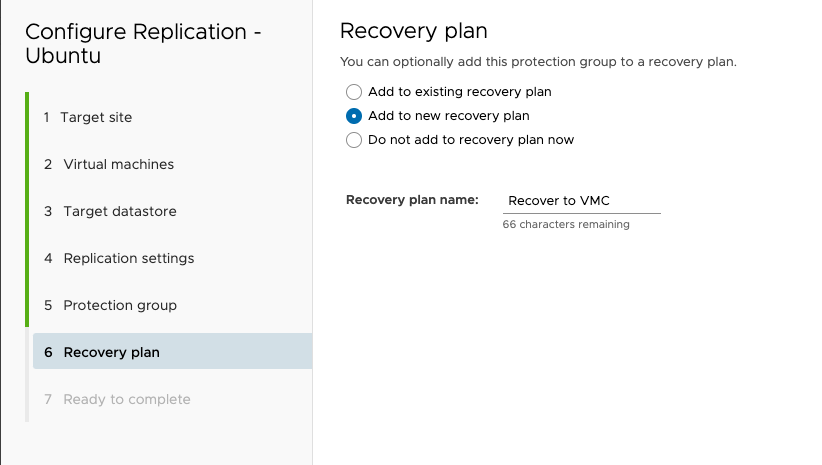Click the Recovery plan name text field

tap(580, 201)
